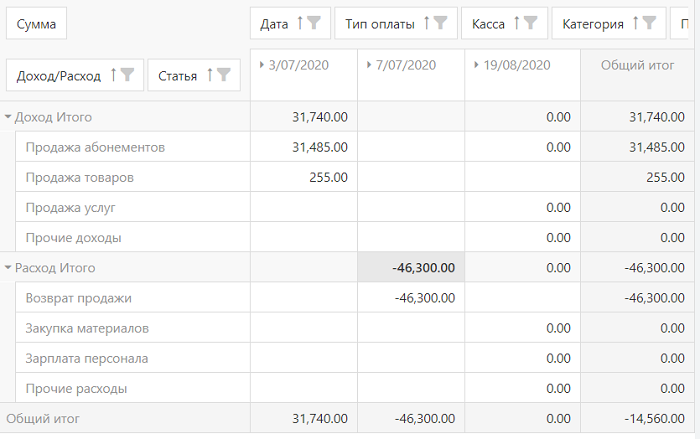Open the filter funnel on Категория field

point(649,23)
